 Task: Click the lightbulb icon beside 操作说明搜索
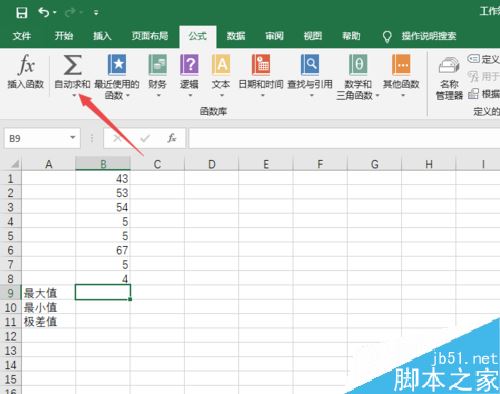click(x=387, y=37)
